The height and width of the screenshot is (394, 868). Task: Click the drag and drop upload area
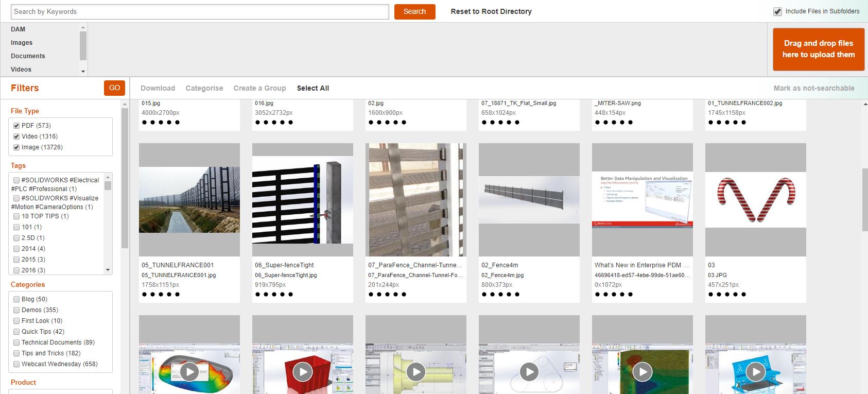[x=819, y=49]
